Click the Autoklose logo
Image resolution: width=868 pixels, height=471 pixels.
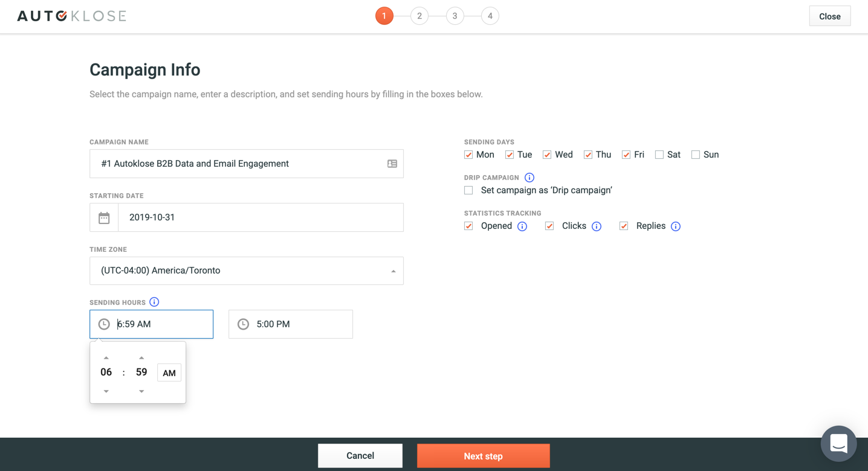point(71,16)
